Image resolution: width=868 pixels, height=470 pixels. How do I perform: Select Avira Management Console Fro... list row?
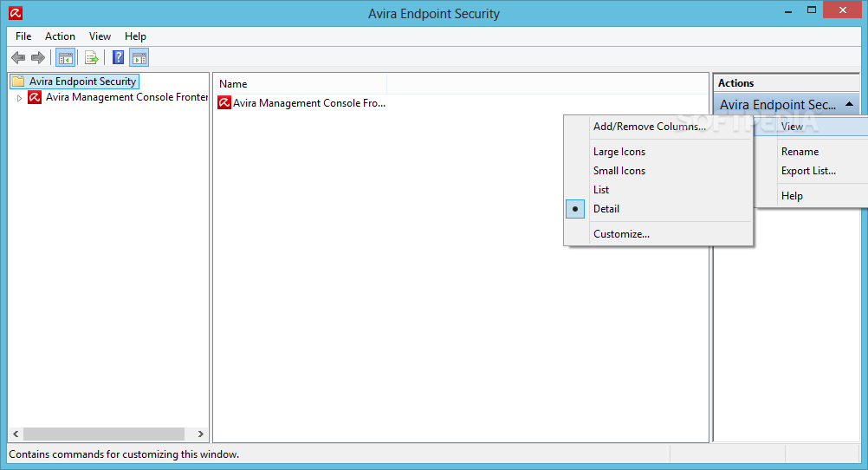[x=301, y=103]
